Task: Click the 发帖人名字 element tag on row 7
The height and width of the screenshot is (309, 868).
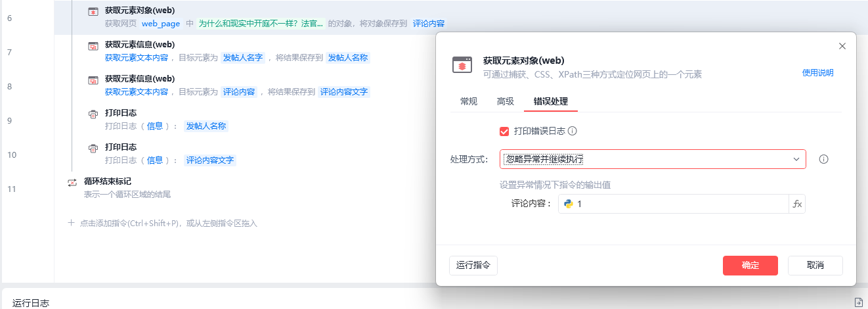Action: coord(242,58)
